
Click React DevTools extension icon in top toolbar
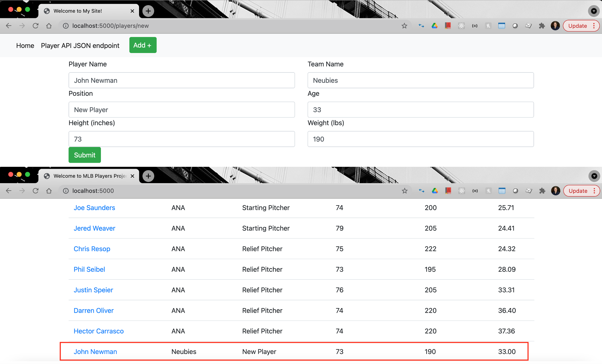click(461, 26)
